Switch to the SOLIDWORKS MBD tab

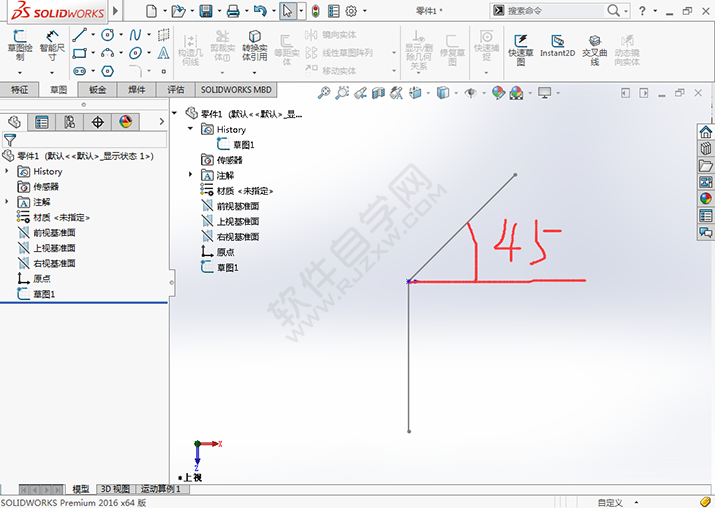click(x=236, y=90)
